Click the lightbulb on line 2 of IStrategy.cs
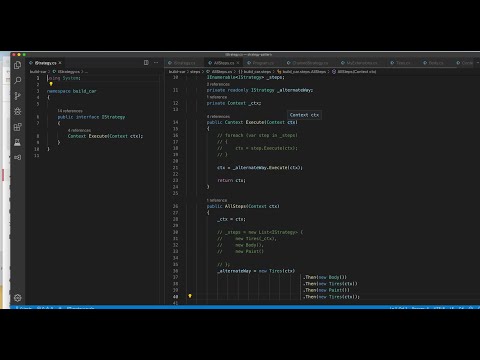Screen dimensions: 480x360 [x=51, y=84]
